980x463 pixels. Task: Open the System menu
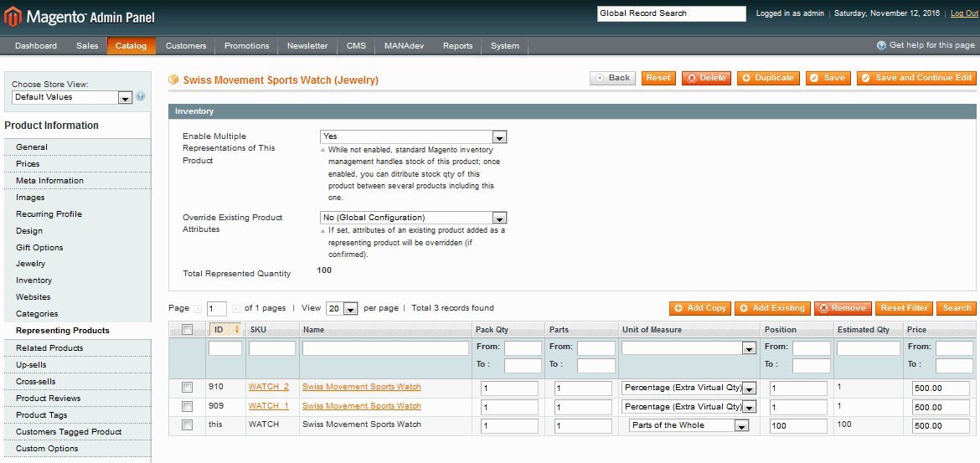505,45
